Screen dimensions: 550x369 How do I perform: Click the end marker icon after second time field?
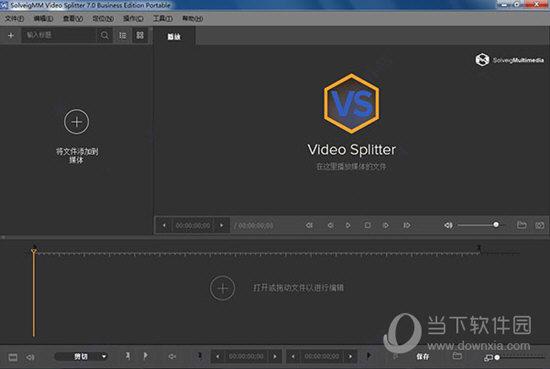tap(368, 356)
